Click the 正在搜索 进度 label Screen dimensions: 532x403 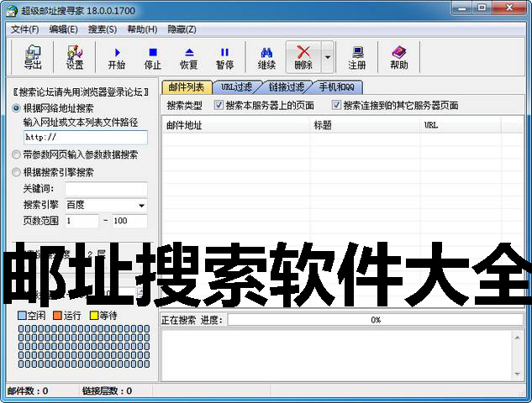pyautogui.click(x=192, y=320)
